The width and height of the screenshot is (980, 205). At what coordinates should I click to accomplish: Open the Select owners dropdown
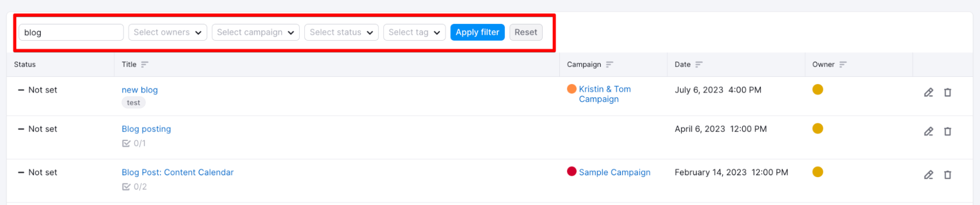168,32
